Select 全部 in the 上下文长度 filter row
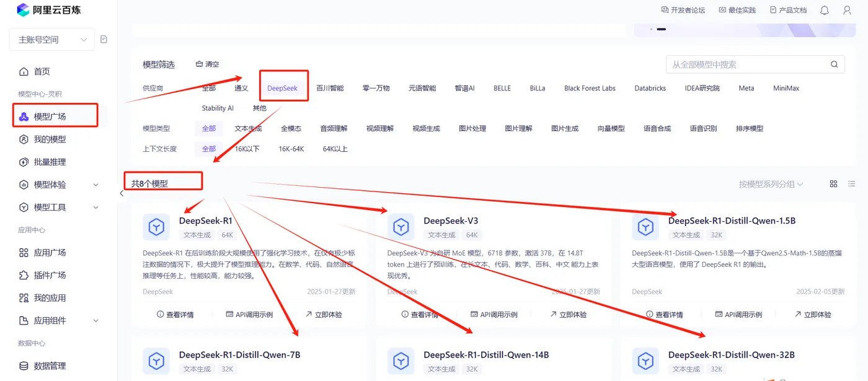The width and height of the screenshot is (868, 381). pyautogui.click(x=209, y=149)
